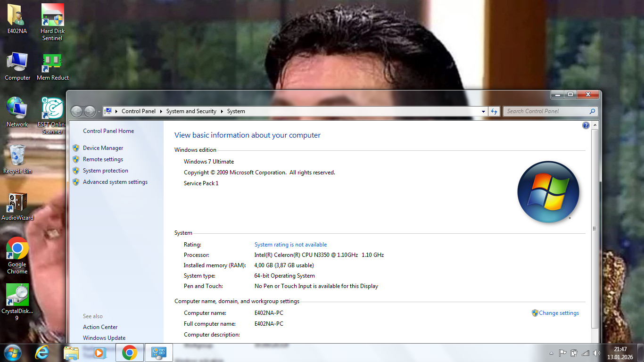This screenshot has width=644, height=362.
Task: Click System rating is not available link
Action: pyautogui.click(x=290, y=245)
